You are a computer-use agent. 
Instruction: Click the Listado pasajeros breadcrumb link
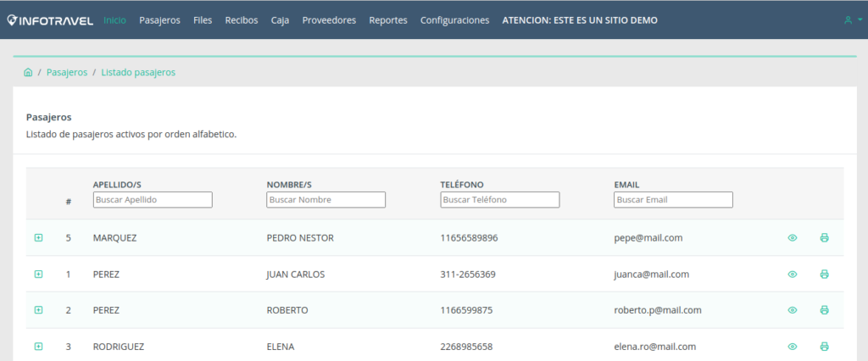click(x=138, y=73)
